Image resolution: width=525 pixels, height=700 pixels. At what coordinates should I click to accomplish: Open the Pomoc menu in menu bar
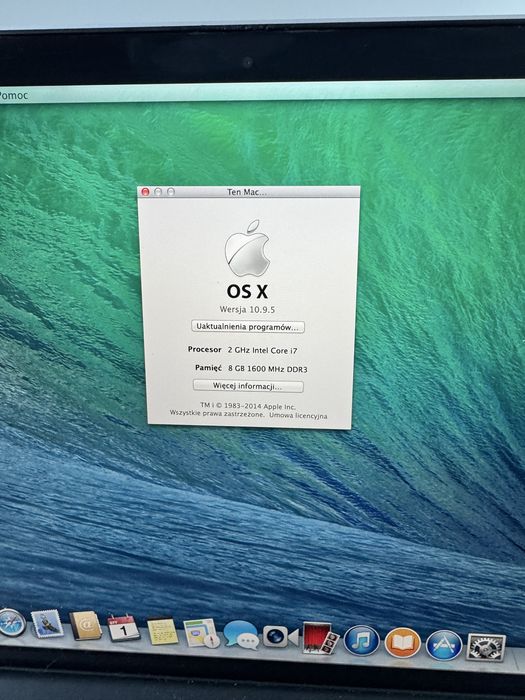pyautogui.click(x=13, y=95)
